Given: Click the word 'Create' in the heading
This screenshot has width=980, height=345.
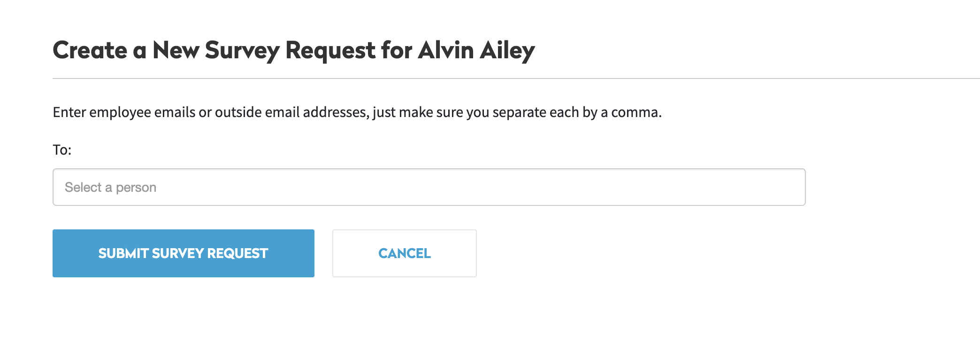Looking at the screenshot, I should [90, 50].
